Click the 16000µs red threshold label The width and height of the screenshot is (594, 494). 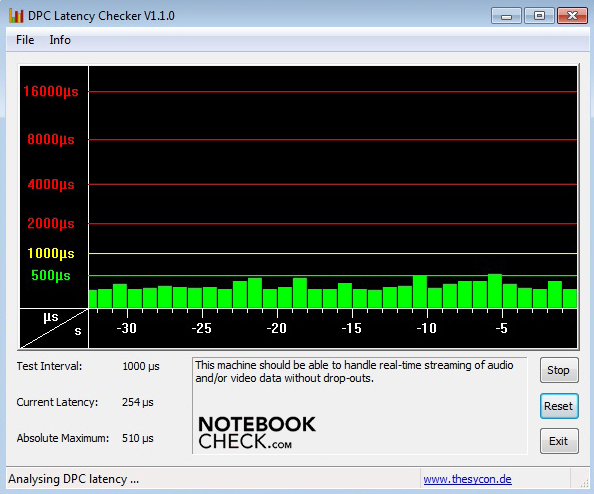point(51,91)
